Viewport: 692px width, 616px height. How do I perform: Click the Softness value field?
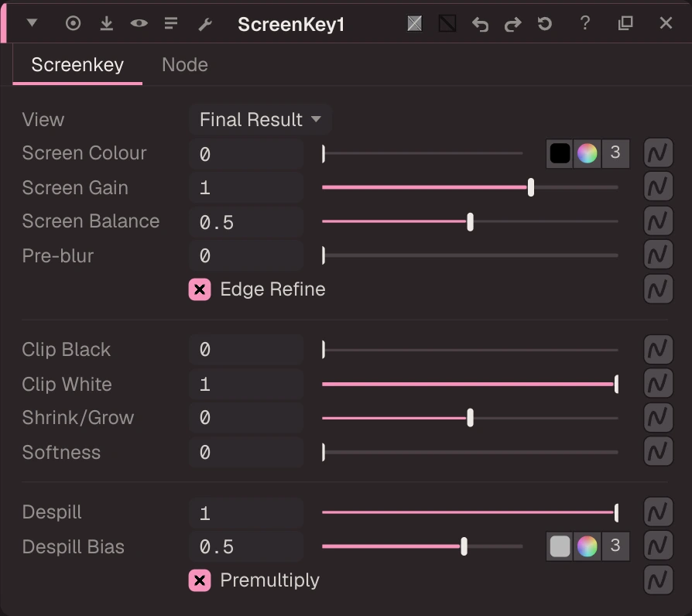(x=246, y=452)
